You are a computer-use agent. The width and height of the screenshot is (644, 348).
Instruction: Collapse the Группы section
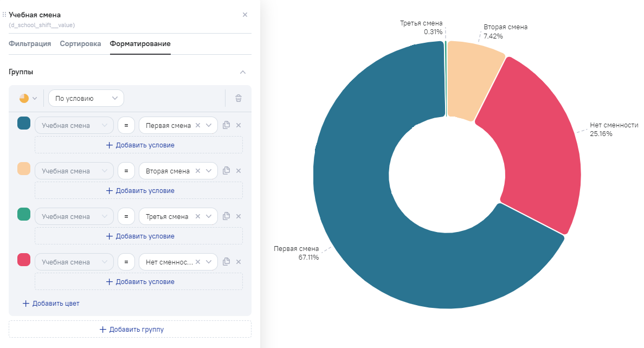pos(243,72)
